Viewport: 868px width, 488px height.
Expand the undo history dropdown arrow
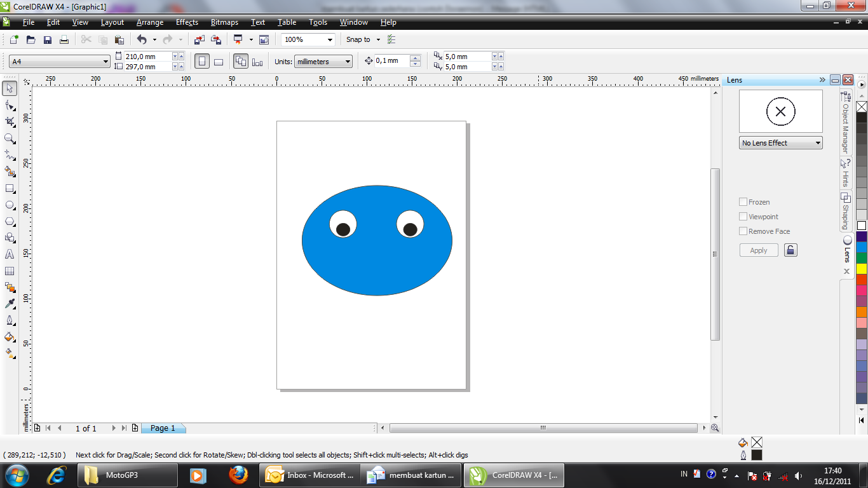coord(154,39)
